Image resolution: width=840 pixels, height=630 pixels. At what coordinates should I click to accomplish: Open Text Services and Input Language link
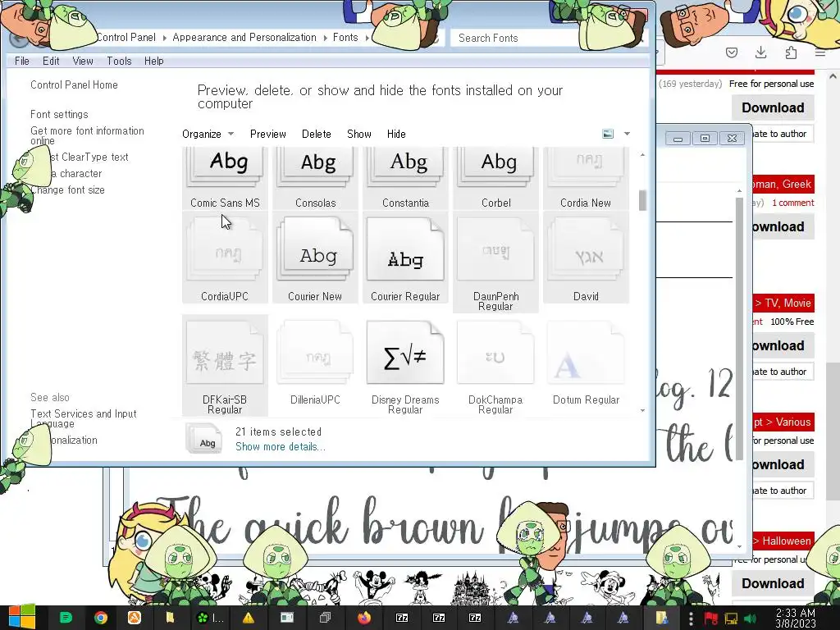[x=83, y=418]
